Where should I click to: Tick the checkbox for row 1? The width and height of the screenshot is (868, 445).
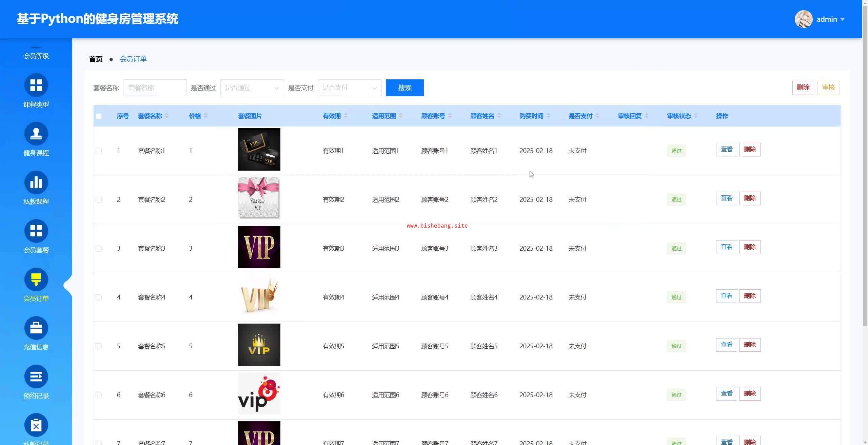point(99,151)
